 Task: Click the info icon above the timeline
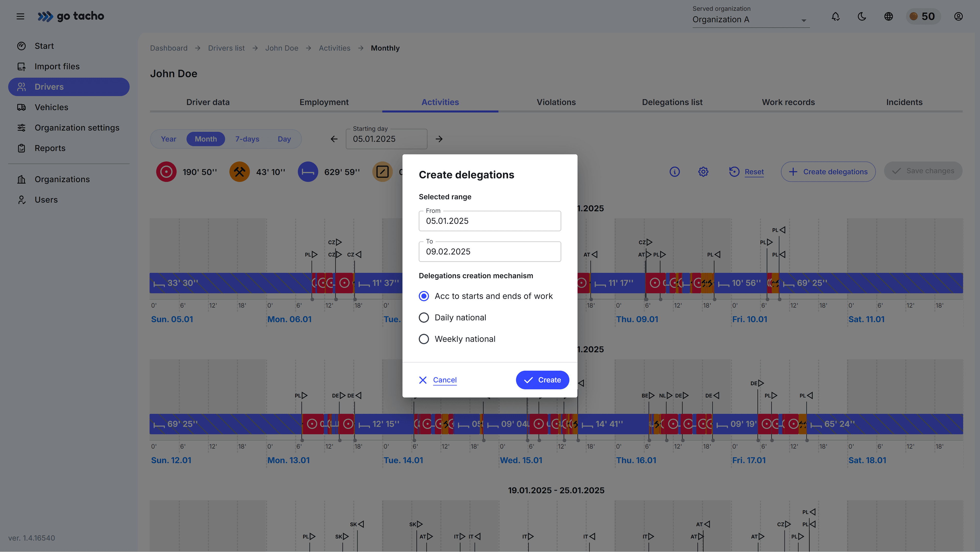pos(675,172)
